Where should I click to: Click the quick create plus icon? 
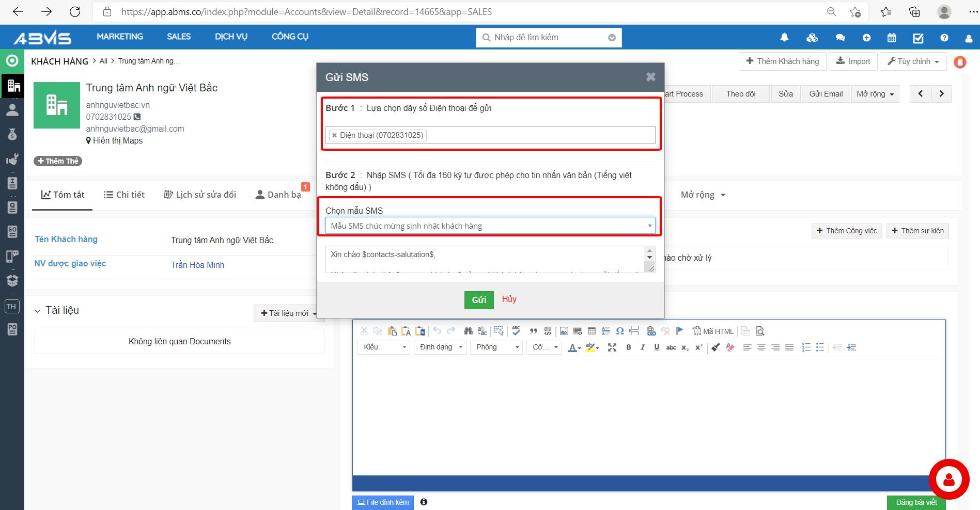pos(866,38)
